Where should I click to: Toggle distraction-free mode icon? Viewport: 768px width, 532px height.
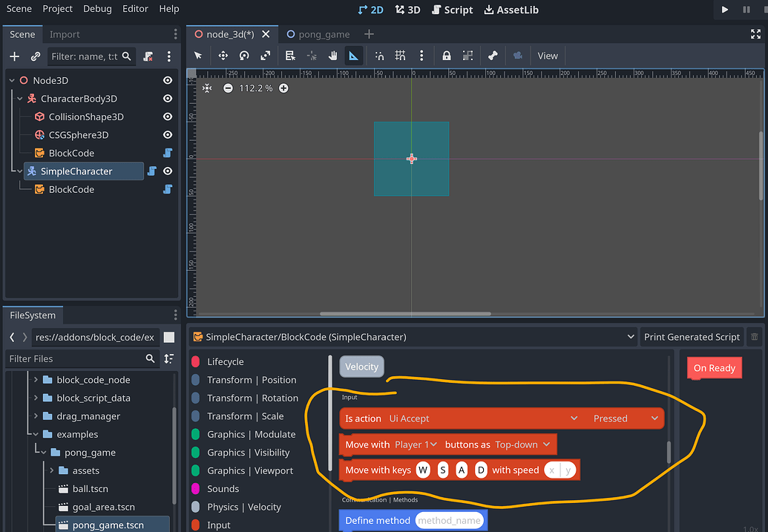pyautogui.click(x=755, y=34)
